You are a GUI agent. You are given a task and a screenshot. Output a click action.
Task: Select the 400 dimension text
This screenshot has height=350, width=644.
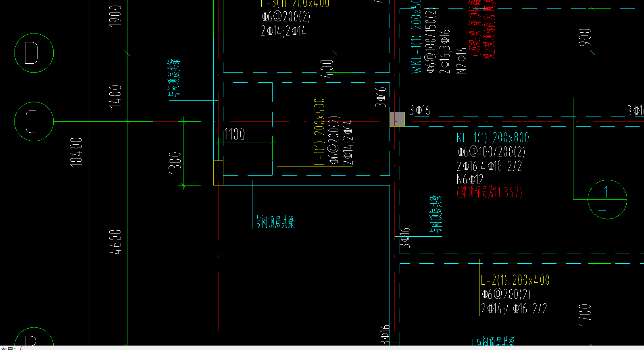[327, 68]
